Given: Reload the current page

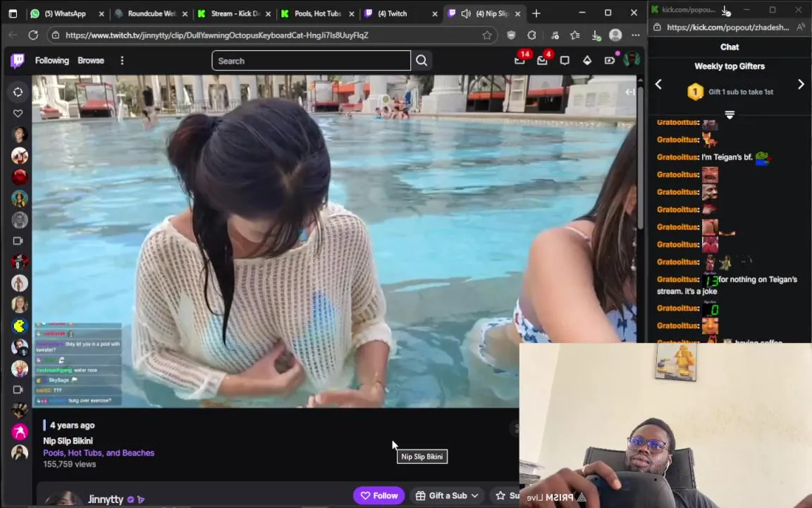Looking at the screenshot, I should pyautogui.click(x=33, y=35).
